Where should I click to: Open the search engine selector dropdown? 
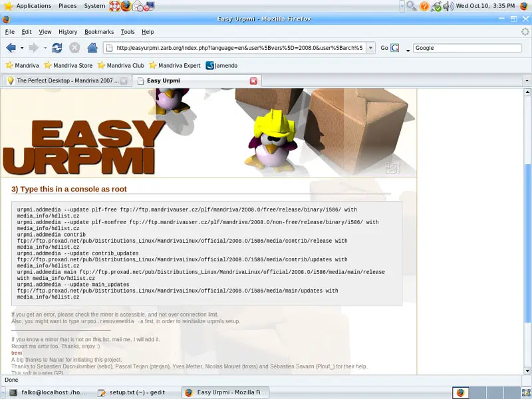click(408, 49)
